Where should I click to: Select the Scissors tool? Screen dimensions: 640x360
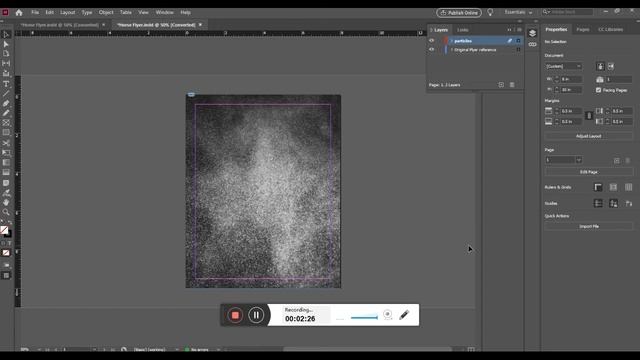[6, 143]
